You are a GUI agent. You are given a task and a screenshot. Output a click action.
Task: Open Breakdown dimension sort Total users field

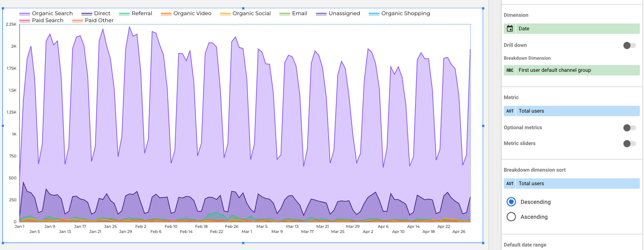(572, 184)
